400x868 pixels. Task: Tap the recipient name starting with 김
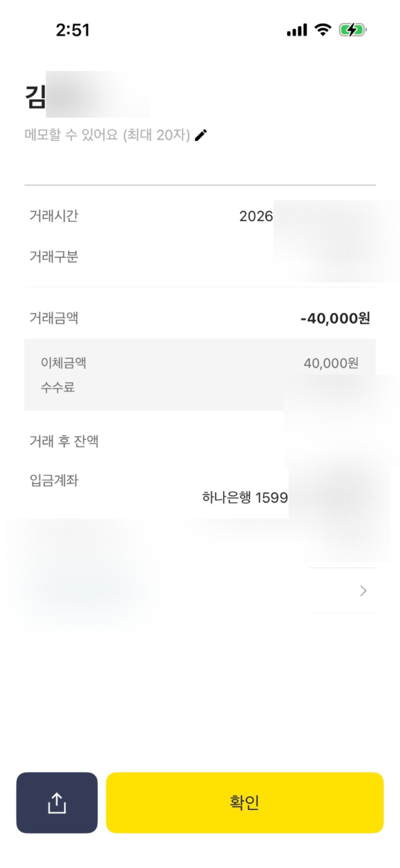coord(36,97)
